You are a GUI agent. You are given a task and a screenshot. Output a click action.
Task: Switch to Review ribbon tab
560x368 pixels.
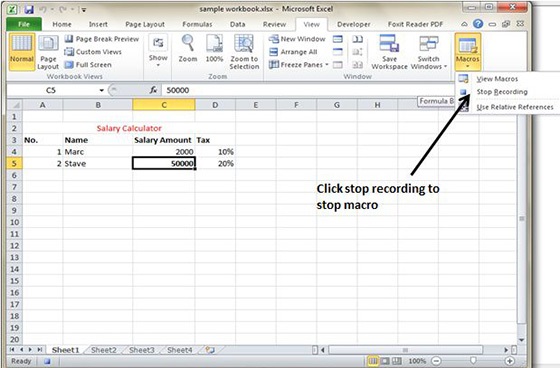point(274,24)
